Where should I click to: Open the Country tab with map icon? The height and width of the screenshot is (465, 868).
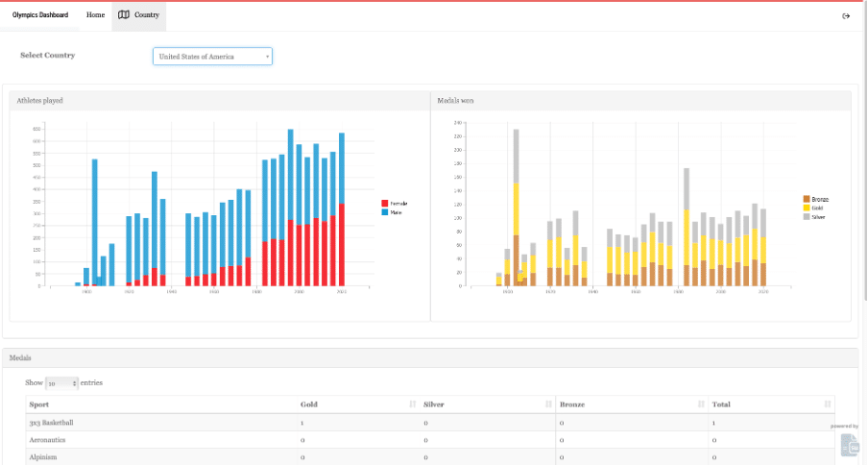coord(139,15)
